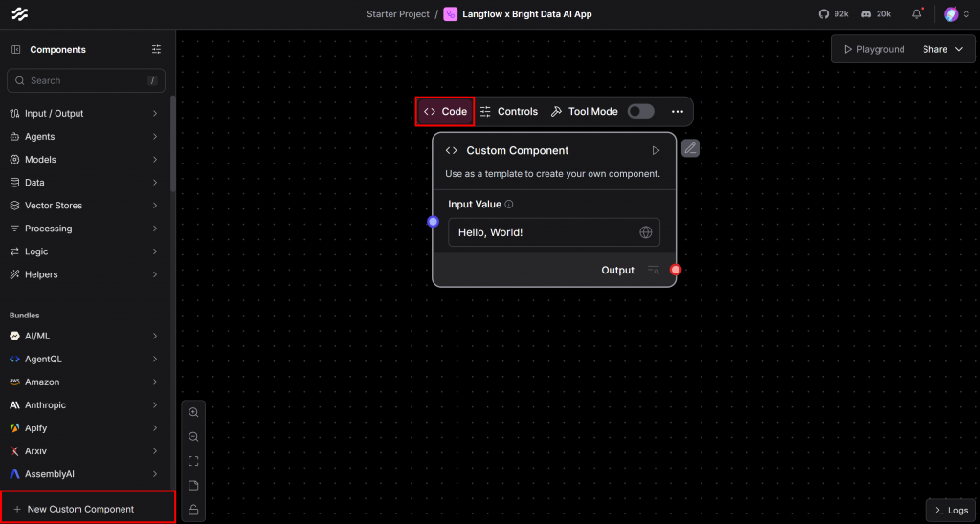Open the Discord community icon
Screen dimensions: 980x524
click(865, 14)
